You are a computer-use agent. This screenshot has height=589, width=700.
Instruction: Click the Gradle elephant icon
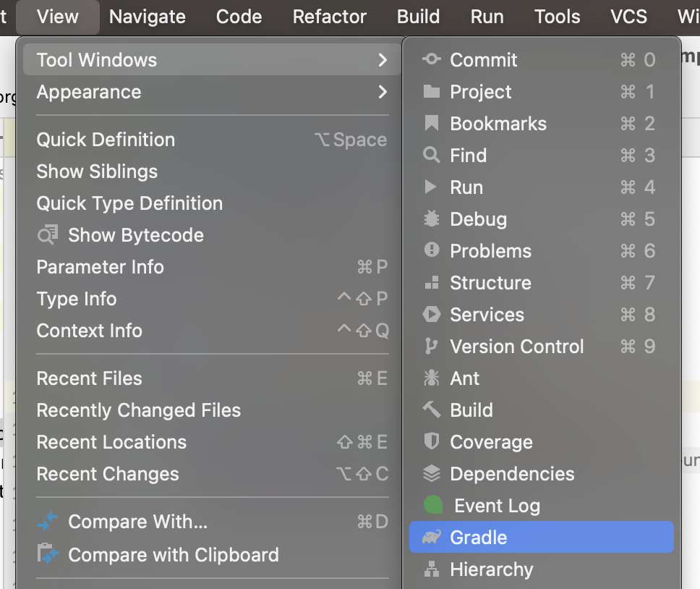pyautogui.click(x=431, y=537)
